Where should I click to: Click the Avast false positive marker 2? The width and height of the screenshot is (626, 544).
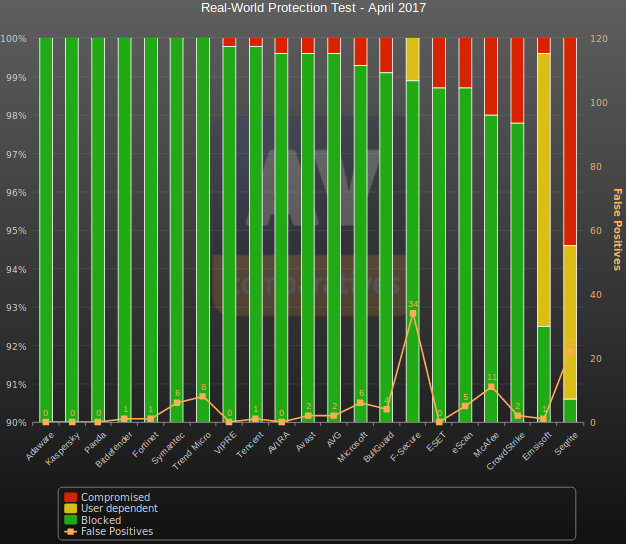click(x=308, y=415)
